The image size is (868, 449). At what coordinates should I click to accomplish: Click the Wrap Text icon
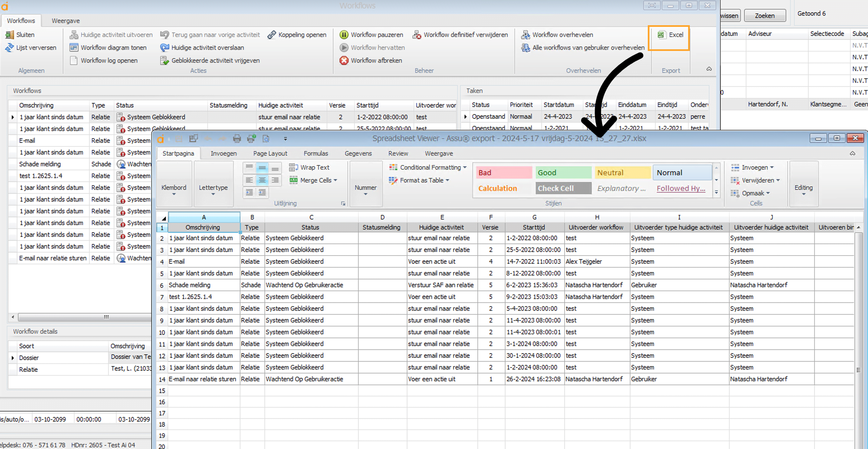(293, 167)
